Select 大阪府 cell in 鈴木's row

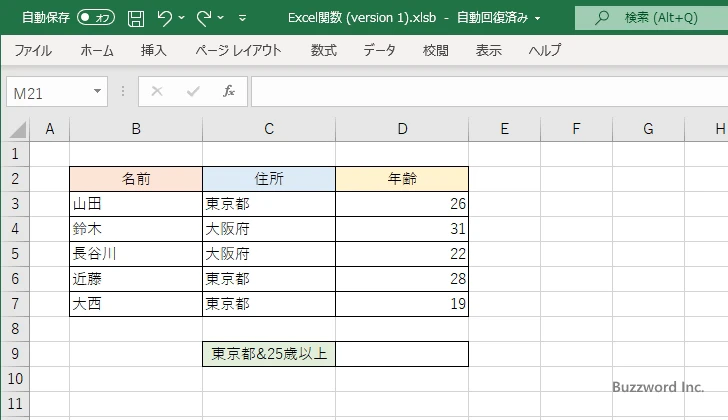coord(269,229)
